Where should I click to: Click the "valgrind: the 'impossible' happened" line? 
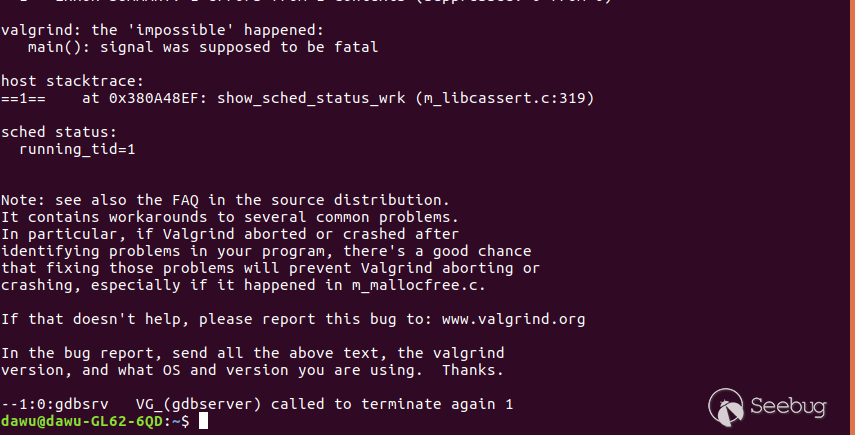[163, 29]
